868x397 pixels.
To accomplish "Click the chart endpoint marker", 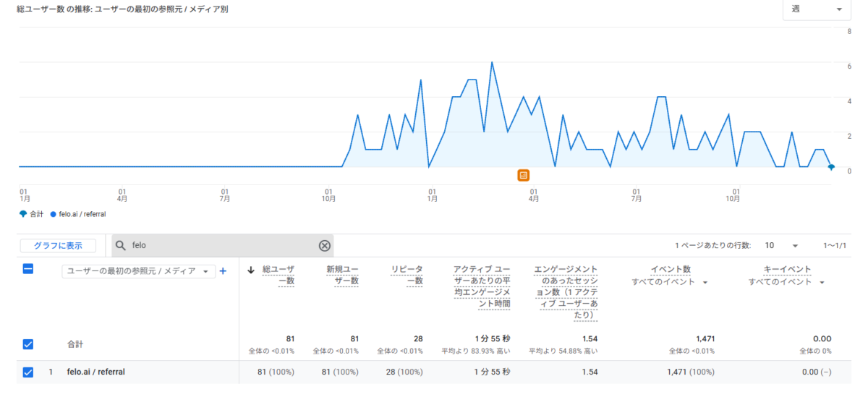I will tap(831, 167).
